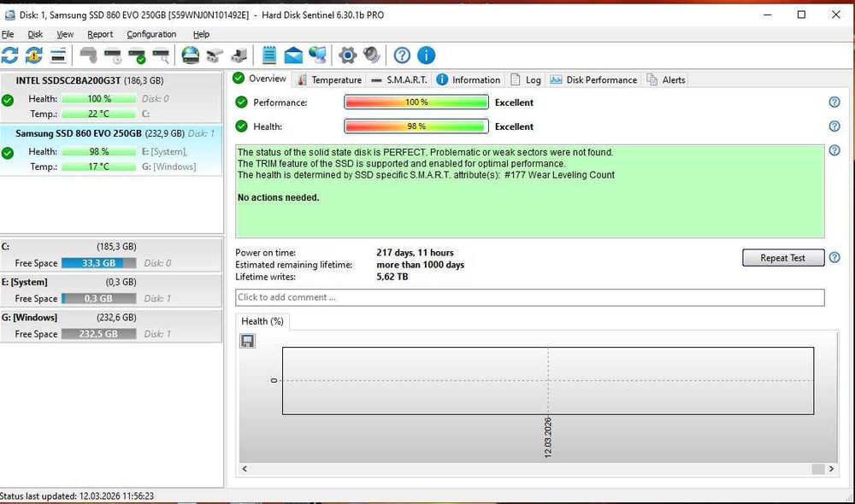Click the G: [Windows] free space bar
The width and height of the screenshot is (855, 504).
pos(98,334)
